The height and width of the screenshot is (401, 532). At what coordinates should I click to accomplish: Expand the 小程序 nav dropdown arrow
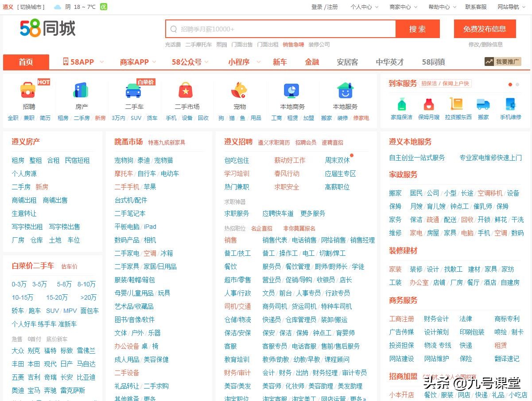click(259, 62)
